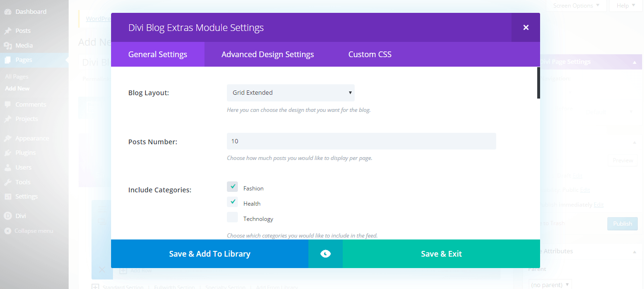Uncheck the Fashion category checkbox
Image resolution: width=644 pixels, height=289 pixels.
(232, 186)
